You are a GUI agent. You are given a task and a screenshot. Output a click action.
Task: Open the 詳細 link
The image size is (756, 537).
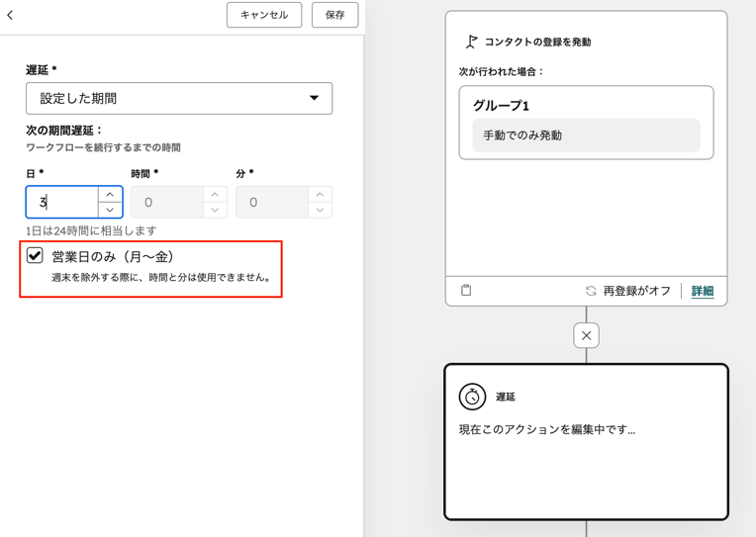click(703, 291)
